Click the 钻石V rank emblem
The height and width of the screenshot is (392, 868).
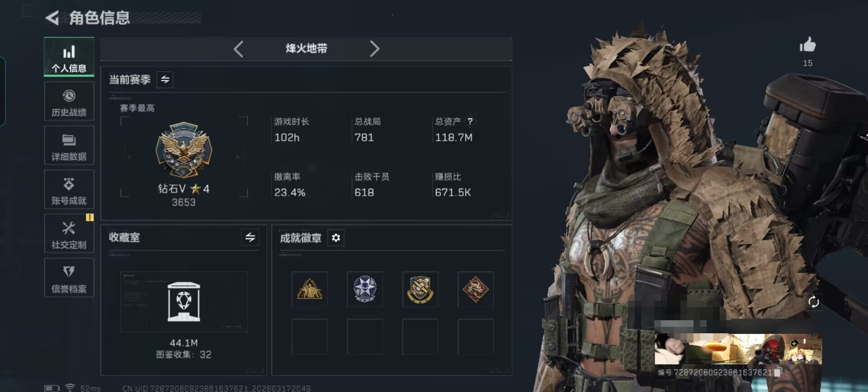click(184, 150)
